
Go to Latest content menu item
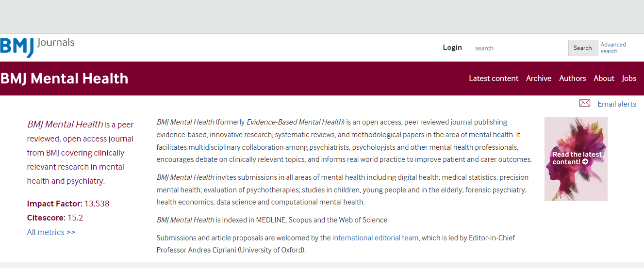pyautogui.click(x=494, y=79)
